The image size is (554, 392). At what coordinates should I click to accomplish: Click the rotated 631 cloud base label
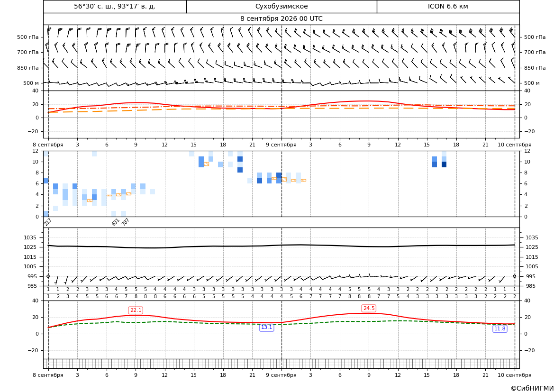tap(116, 222)
